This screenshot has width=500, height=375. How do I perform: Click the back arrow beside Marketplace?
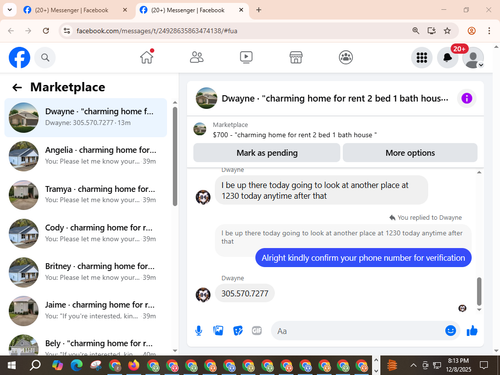tap(17, 88)
